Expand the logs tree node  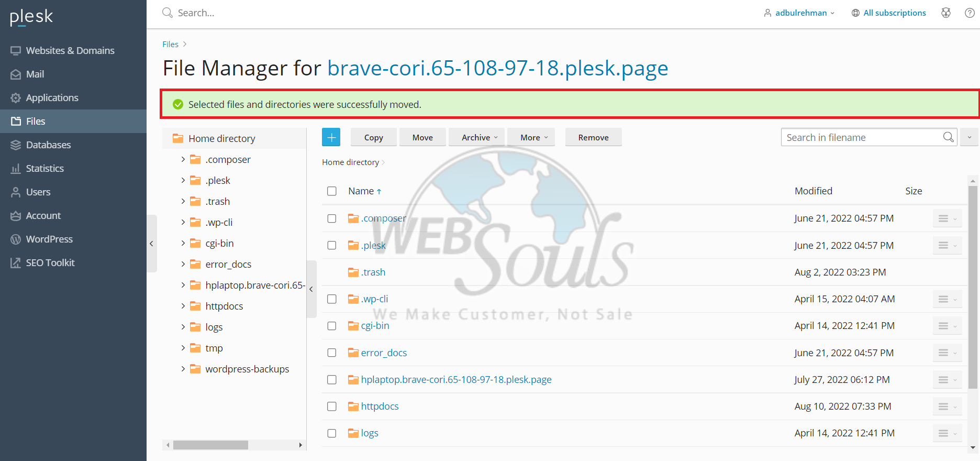pos(183,327)
